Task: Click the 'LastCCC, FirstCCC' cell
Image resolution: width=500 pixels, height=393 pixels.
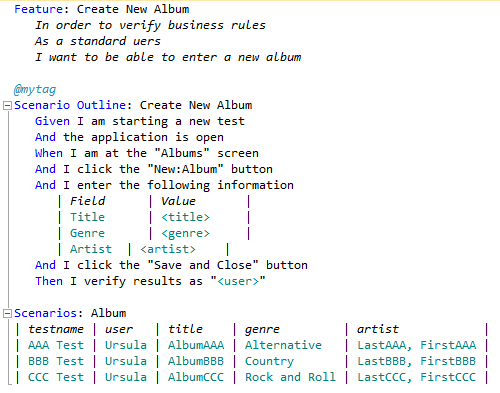Action: [416, 377]
